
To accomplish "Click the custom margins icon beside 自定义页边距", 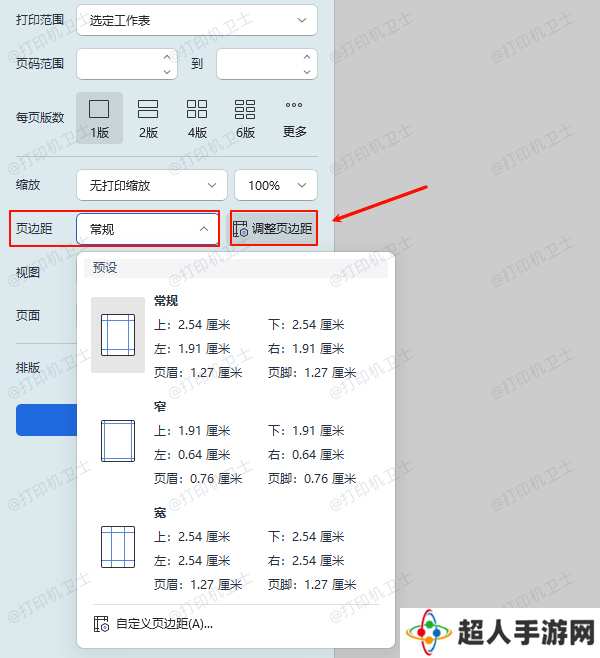I will click(x=101, y=624).
